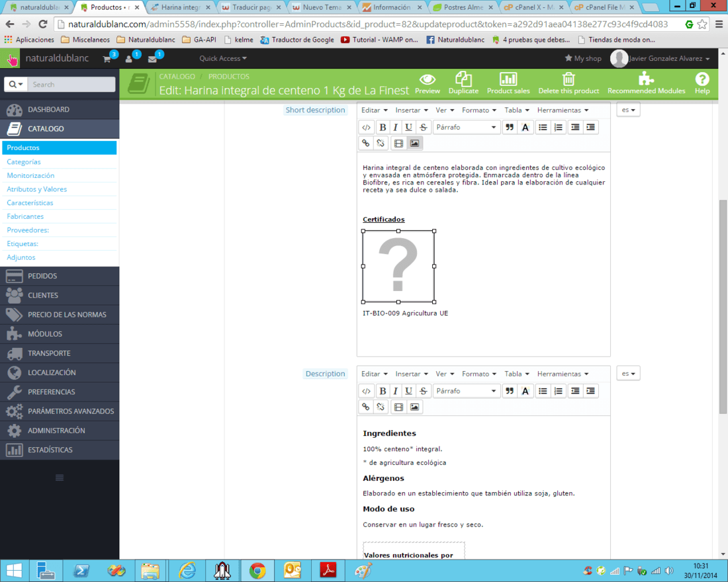Click Italic in Description editor
728x582 pixels.
click(x=396, y=391)
